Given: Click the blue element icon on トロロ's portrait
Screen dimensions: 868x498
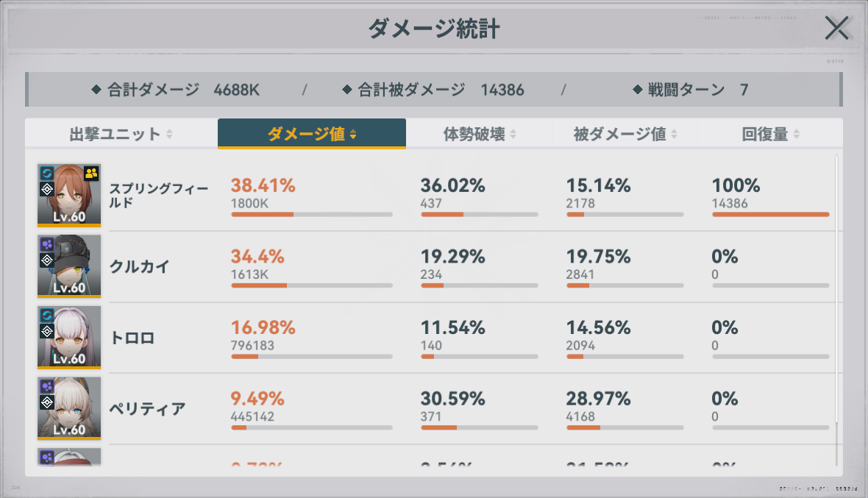Looking at the screenshot, I should tap(47, 316).
